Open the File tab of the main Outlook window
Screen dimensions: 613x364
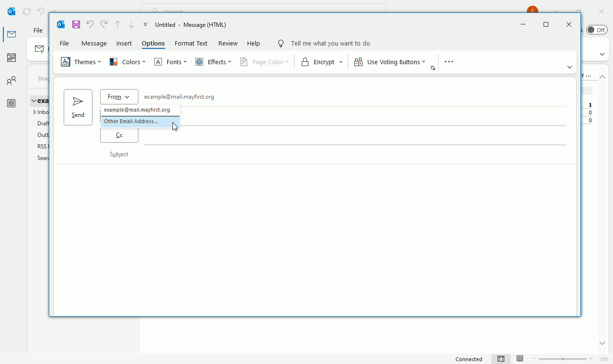(x=38, y=30)
